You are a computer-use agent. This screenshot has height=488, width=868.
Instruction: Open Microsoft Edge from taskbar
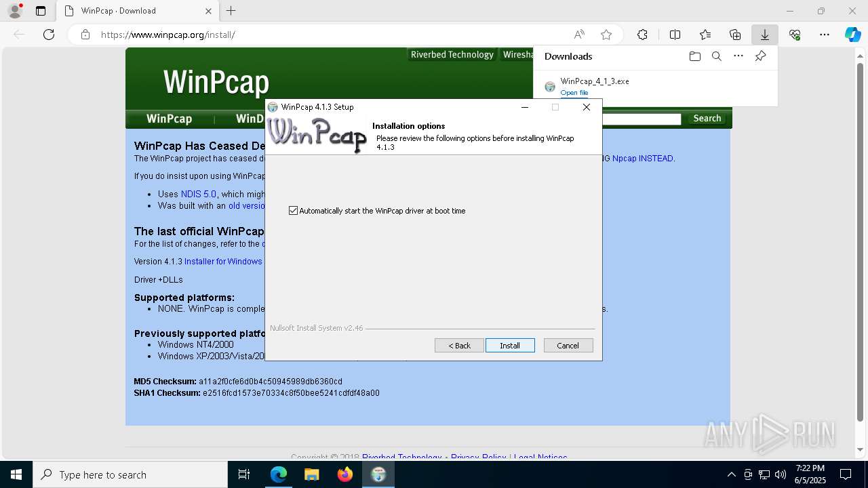[x=279, y=475]
